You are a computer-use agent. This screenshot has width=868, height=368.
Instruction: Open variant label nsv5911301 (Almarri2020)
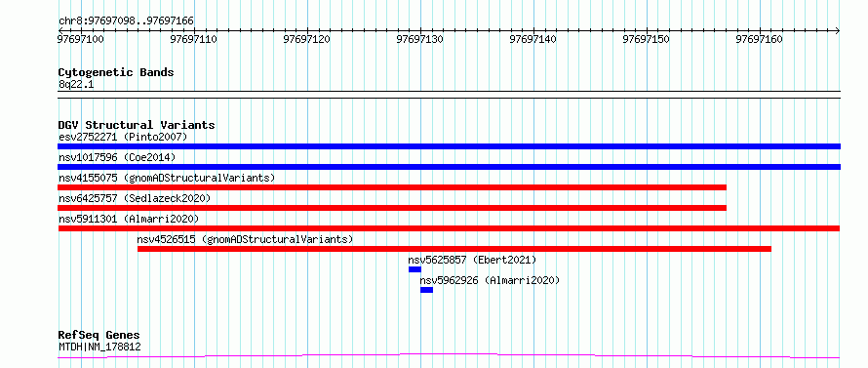tap(129, 219)
